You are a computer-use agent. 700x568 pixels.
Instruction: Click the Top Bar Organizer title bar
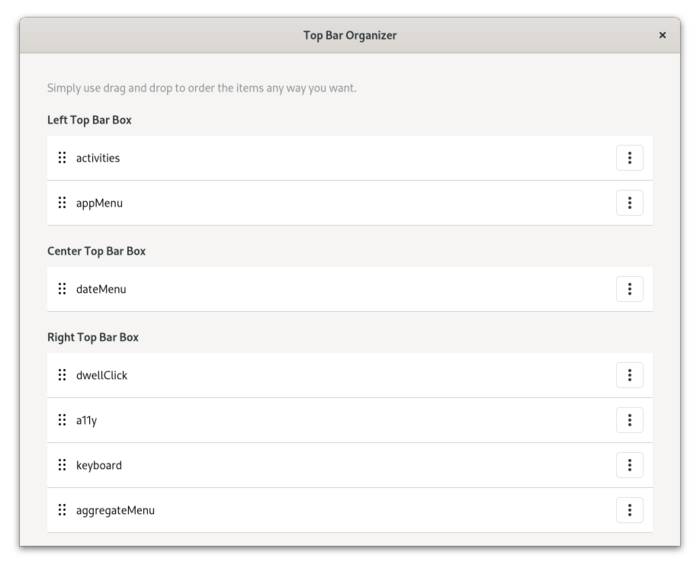click(x=349, y=35)
